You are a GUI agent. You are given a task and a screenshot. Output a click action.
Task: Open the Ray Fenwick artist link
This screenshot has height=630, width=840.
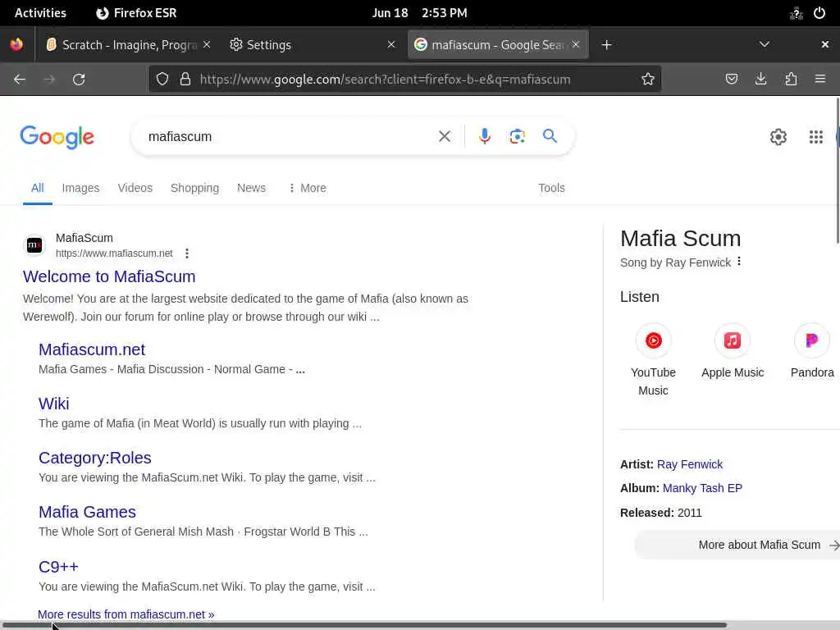point(689,464)
